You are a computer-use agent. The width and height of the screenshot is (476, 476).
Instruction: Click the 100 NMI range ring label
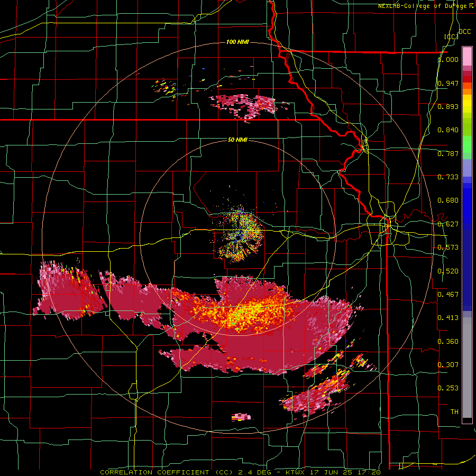point(237,42)
